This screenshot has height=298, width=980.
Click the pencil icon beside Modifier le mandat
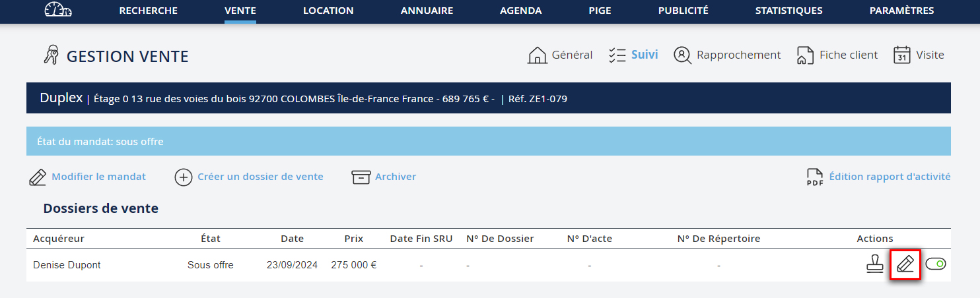38,177
